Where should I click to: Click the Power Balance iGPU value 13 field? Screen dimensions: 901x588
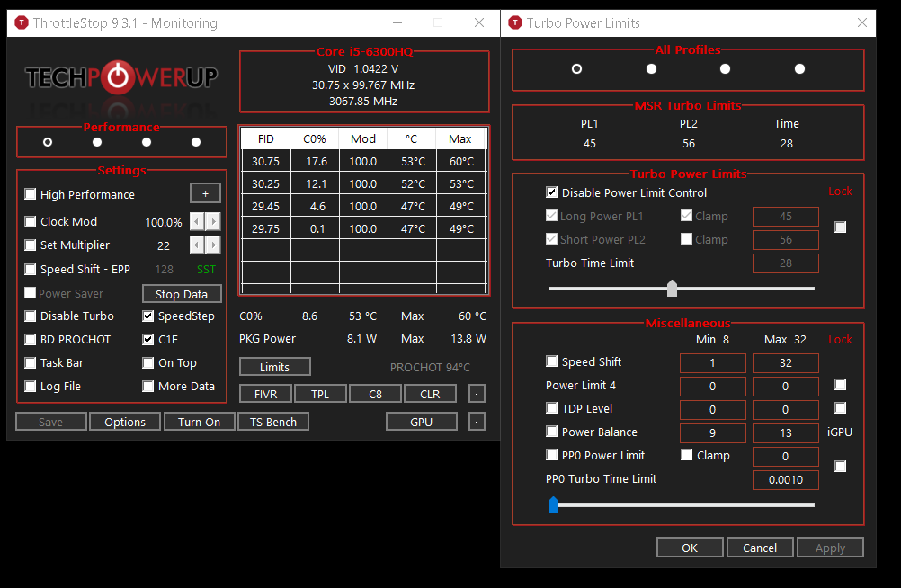point(786,432)
